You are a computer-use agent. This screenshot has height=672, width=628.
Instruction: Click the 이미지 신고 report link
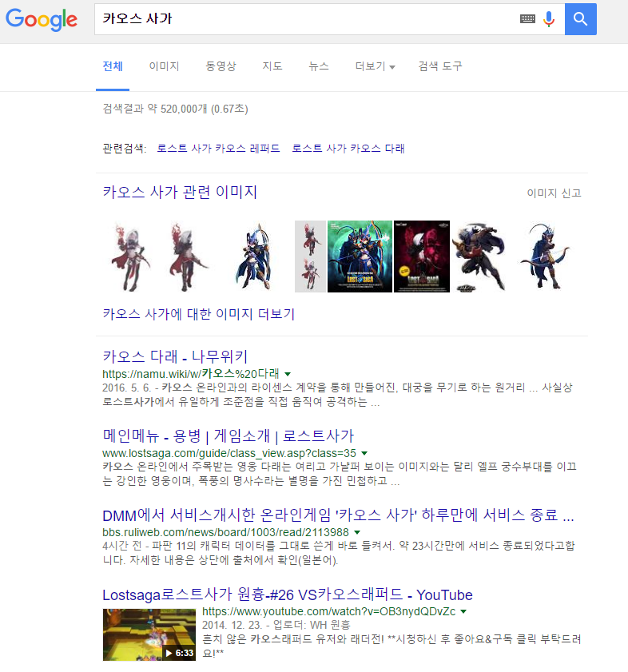pos(554,193)
